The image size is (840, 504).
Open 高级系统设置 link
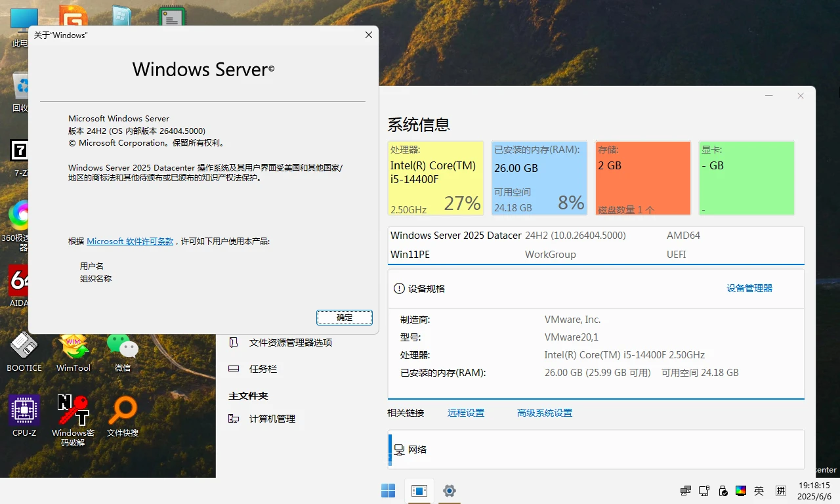[545, 413]
